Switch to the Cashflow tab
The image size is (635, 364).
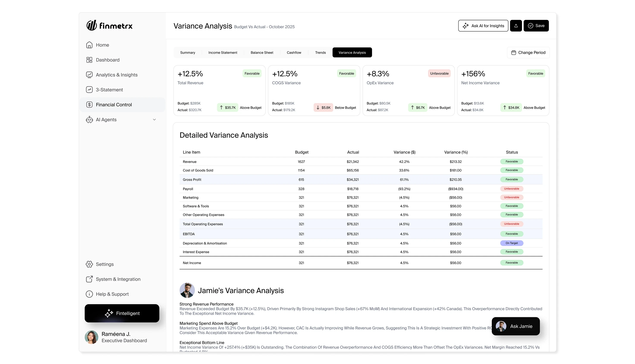click(x=294, y=52)
